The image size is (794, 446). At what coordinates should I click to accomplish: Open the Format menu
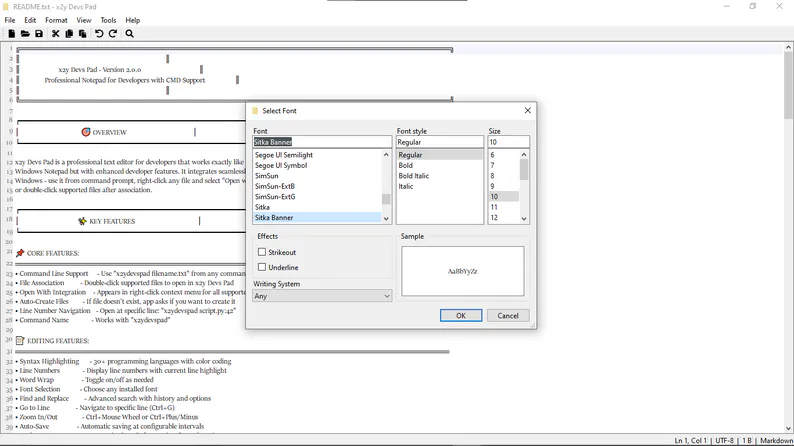(x=56, y=20)
